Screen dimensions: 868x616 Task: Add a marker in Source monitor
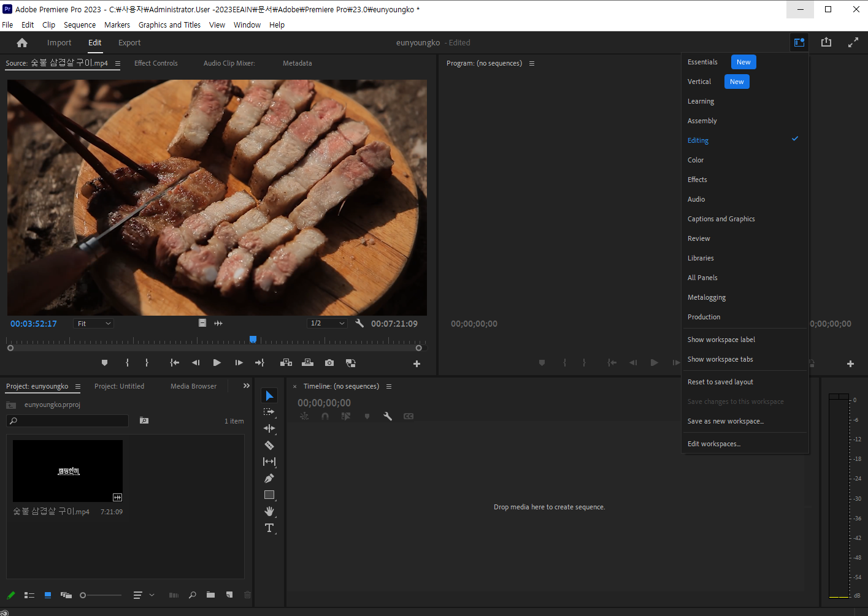(x=104, y=363)
